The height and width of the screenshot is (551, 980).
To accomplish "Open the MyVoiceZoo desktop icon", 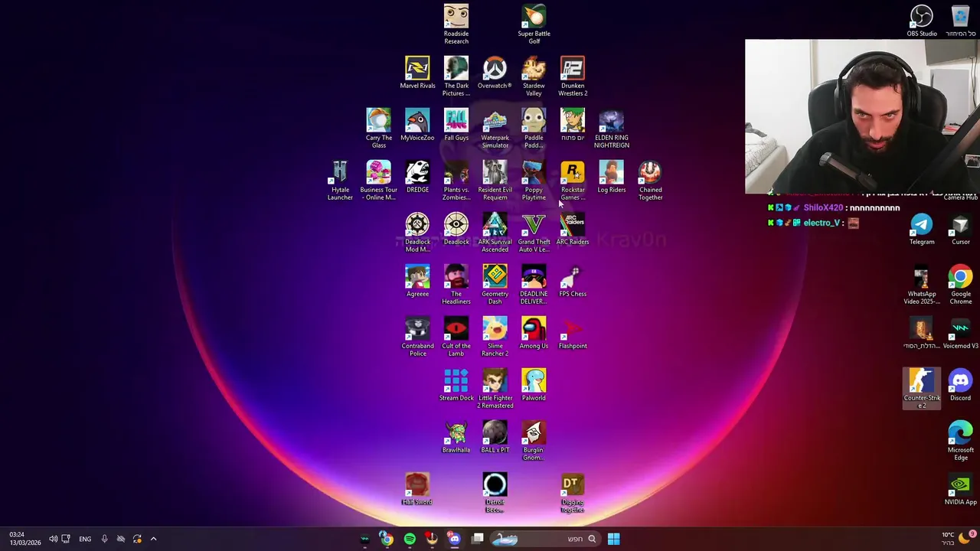I will [x=417, y=125].
